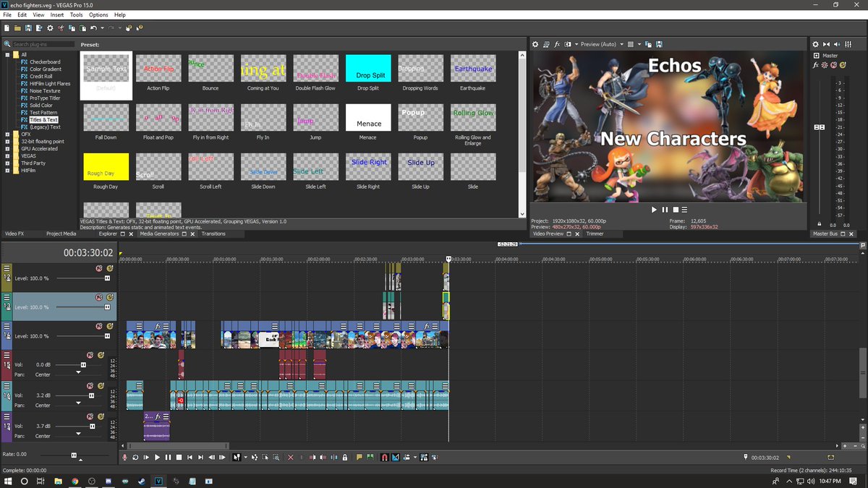Copy preview snapshot to clipboard icon

[648, 44]
